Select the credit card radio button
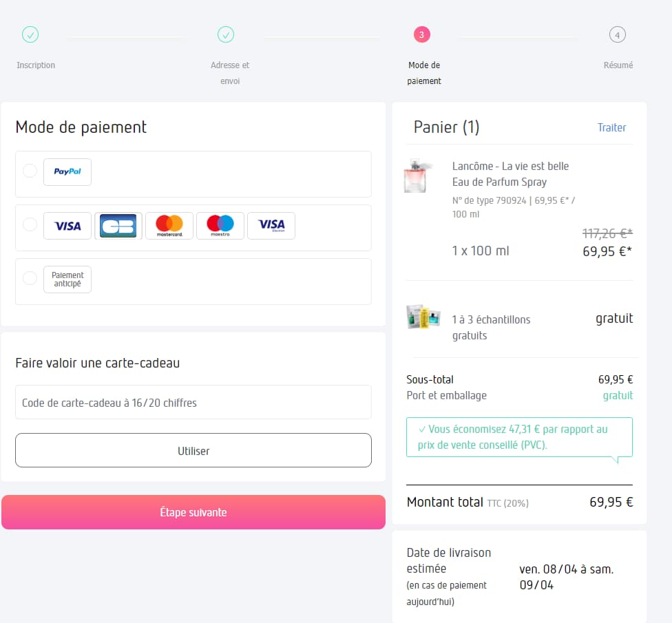Screen dimensions: 672x623 (30, 224)
